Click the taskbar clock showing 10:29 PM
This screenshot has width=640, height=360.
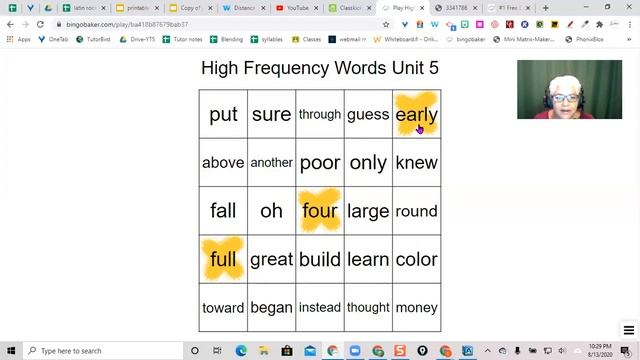(599, 351)
